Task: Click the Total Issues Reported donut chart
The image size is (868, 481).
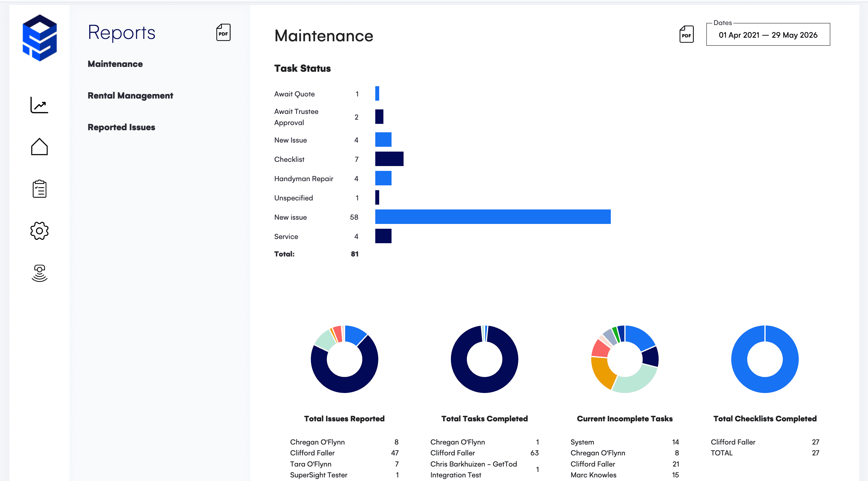Action: click(x=344, y=359)
